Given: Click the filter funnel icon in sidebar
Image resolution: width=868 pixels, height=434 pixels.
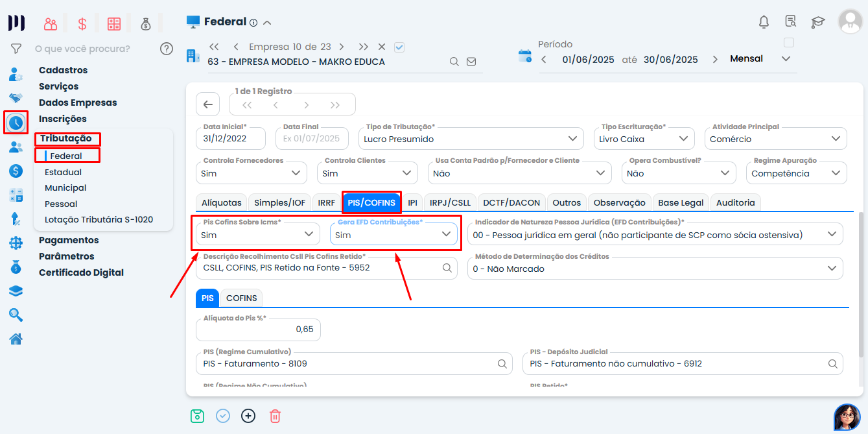Looking at the screenshot, I should click(x=16, y=49).
